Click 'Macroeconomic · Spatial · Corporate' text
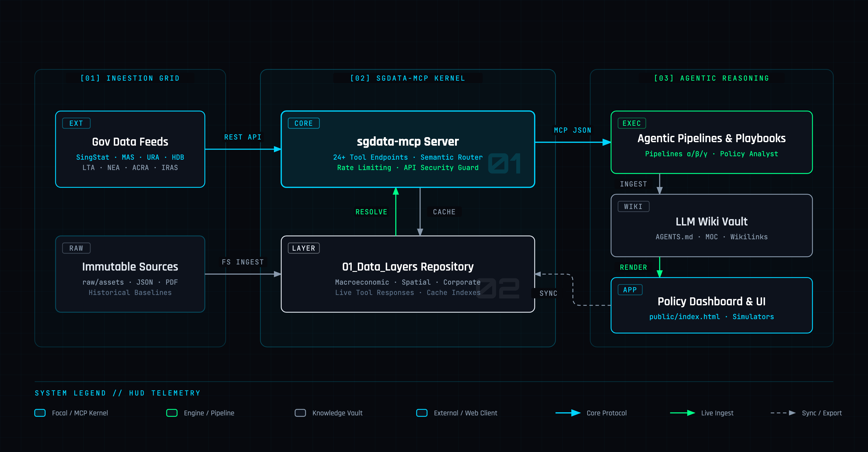The height and width of the screenshot is (452, 868). [x=408, y=282]
